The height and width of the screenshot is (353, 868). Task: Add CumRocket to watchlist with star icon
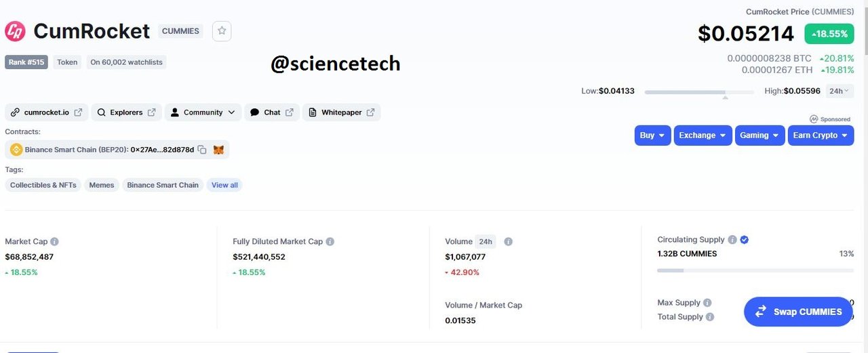tap(222, 31)
